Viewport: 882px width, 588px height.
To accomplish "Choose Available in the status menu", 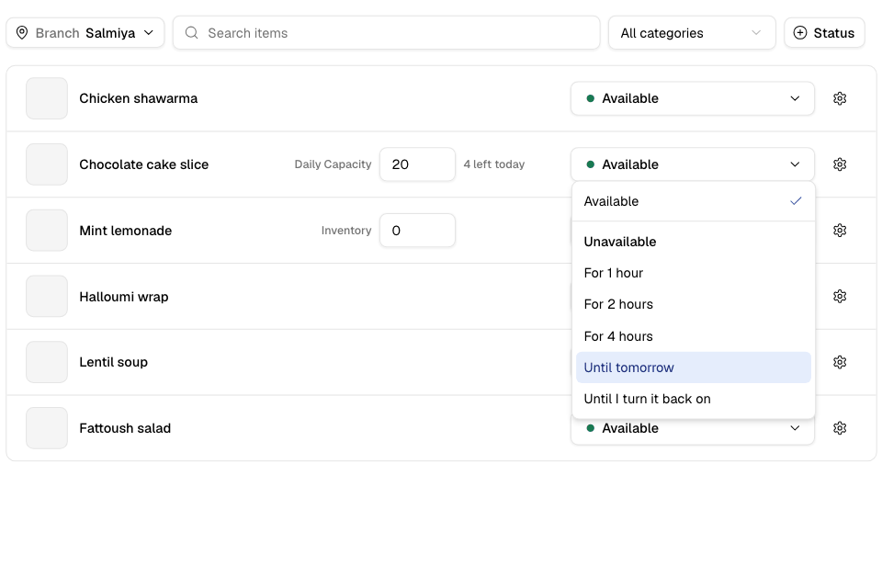I will pos(693,201).
